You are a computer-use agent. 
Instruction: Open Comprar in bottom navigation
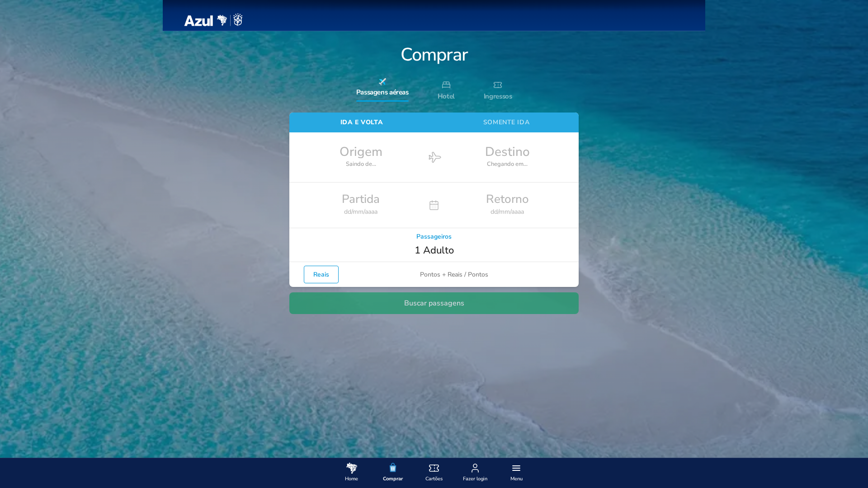click(x=393, y=472)
